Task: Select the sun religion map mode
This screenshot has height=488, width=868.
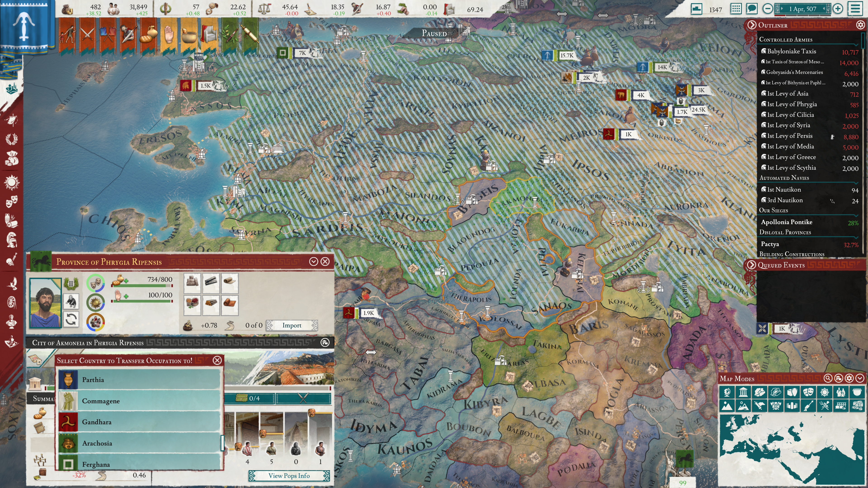Action: coord(825,392)
